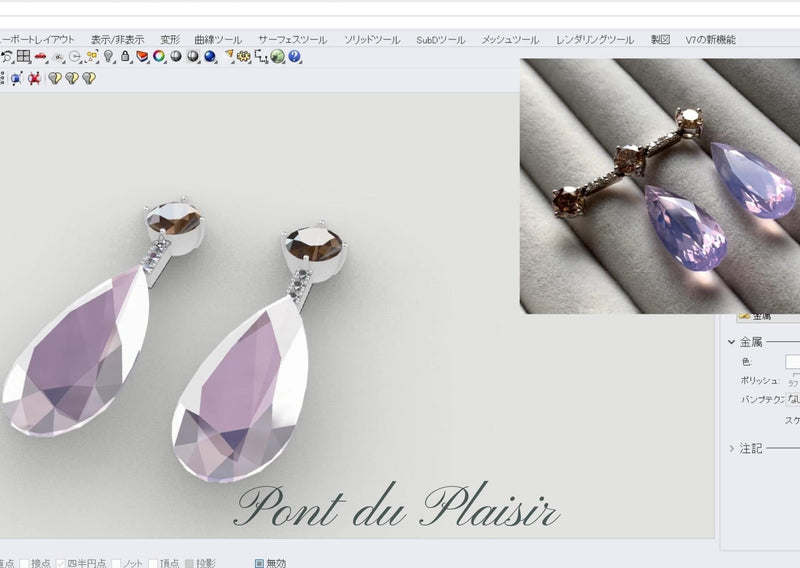
Task: Open the 製図 tab
Action: tap(660, 40)
